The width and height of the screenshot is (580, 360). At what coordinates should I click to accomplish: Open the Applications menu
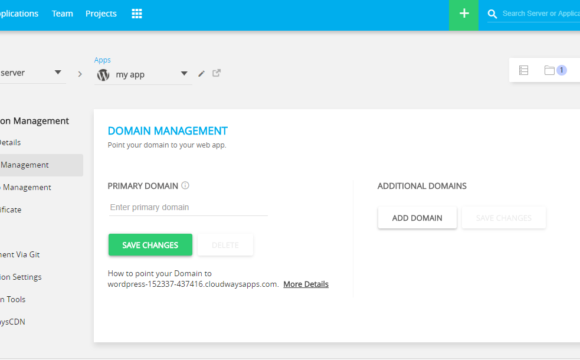(x=19, y=14)
